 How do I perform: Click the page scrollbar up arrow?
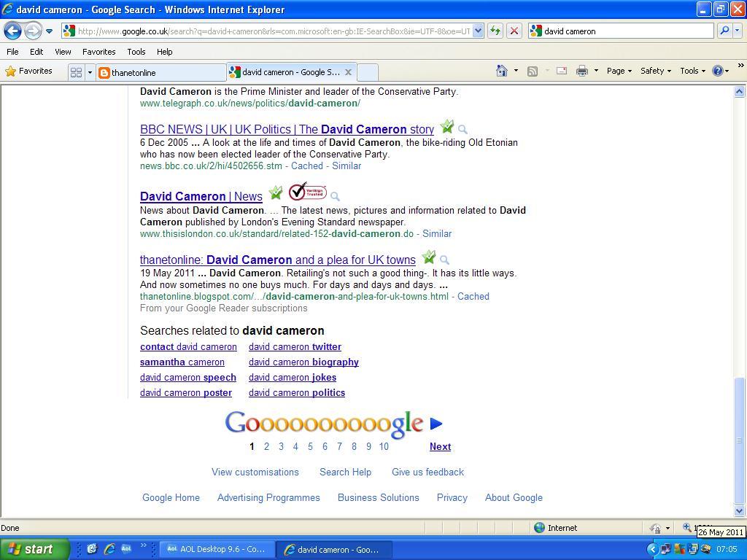[740, 92]
